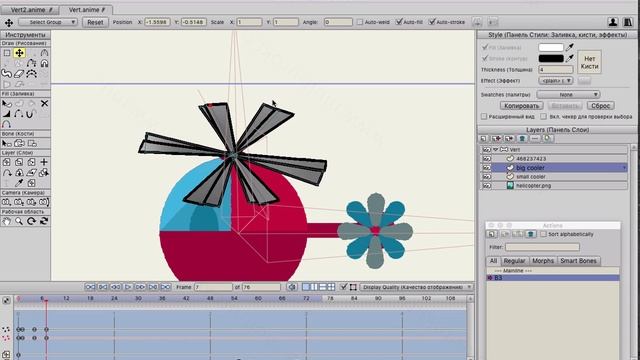This screenshot has height=360, width=640.
Task: Select the Select Points tool in Draw tools
Action: pos(7,53)
